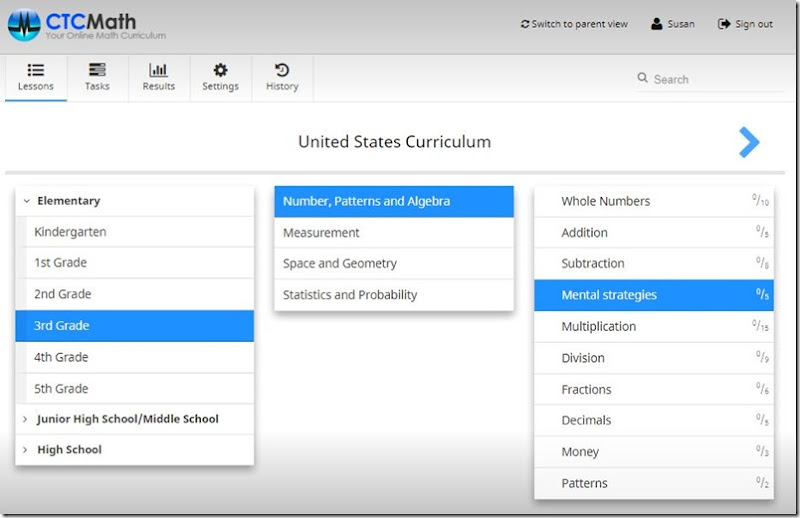Click the United States Curriculum heading
The image size is (800, 518).
(x=394, y=142)
